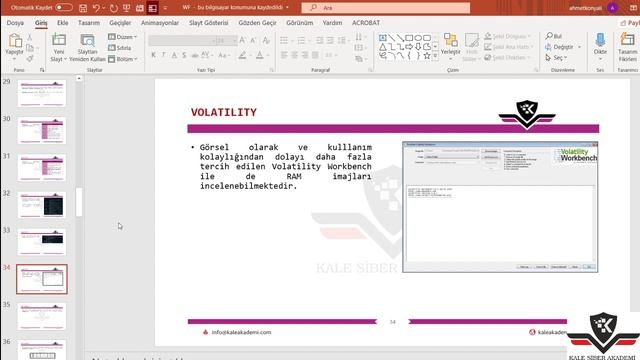Click the Sıfırla reset button

[120, 48]
